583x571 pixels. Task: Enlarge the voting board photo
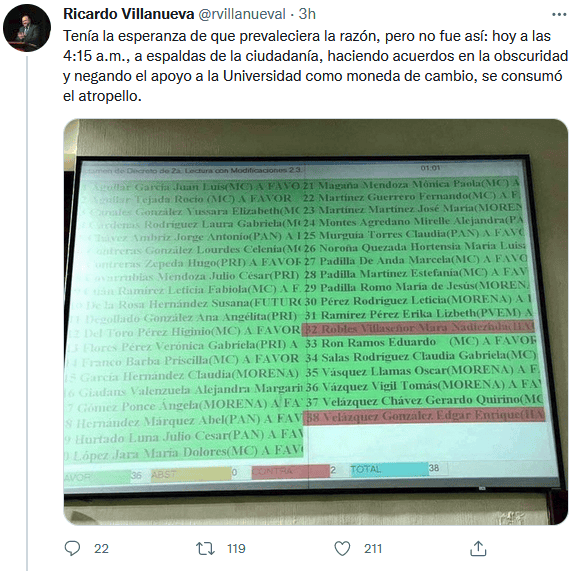pyautogui.click(x=316, y=322)
